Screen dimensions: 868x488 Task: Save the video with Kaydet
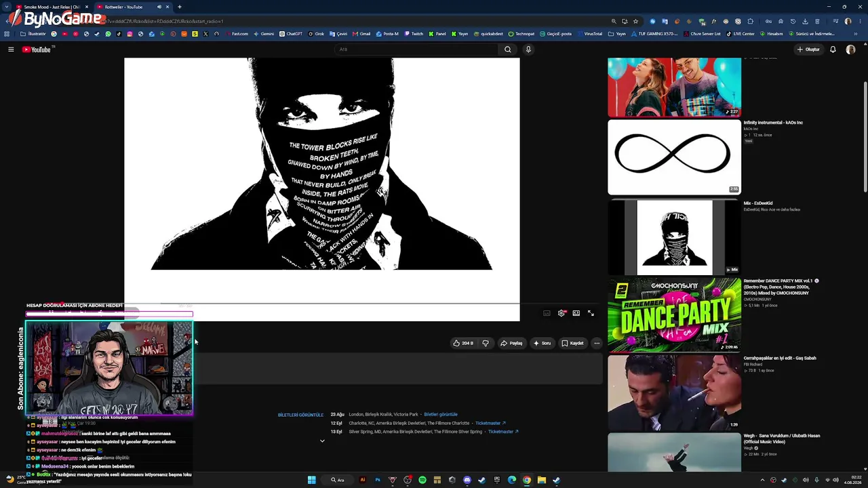573,343
